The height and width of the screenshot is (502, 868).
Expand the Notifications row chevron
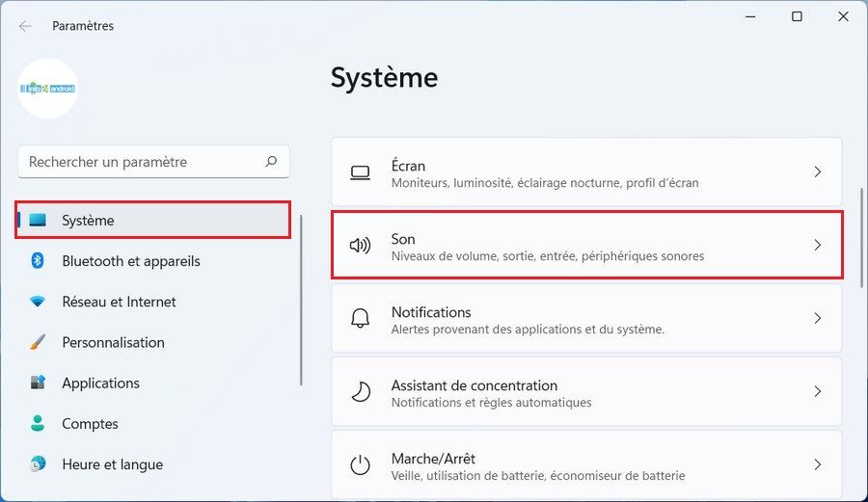point(818,319)
